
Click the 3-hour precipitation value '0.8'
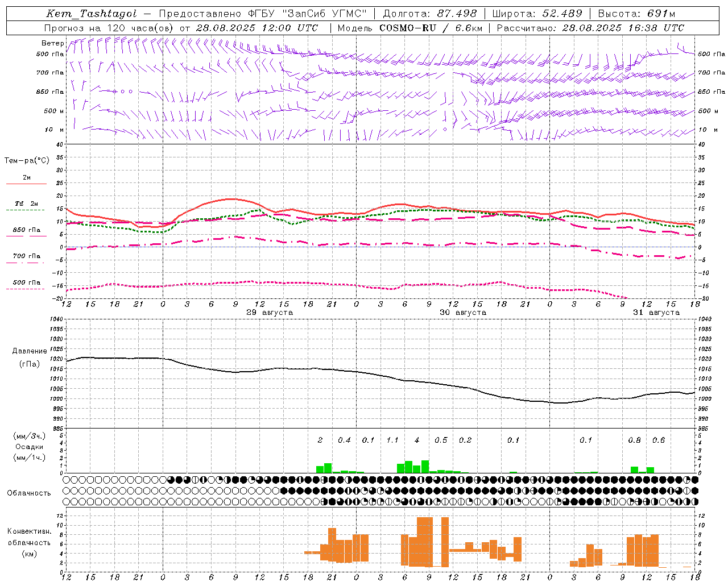tap(635, 440)
